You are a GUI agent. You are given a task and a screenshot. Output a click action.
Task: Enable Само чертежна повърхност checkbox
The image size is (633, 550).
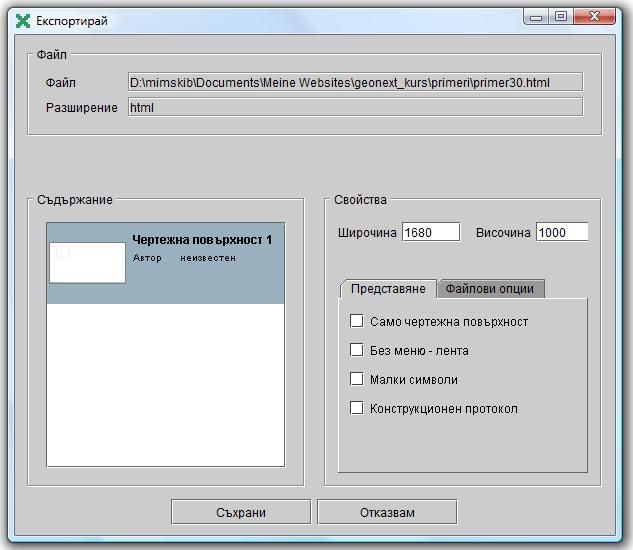356,321
